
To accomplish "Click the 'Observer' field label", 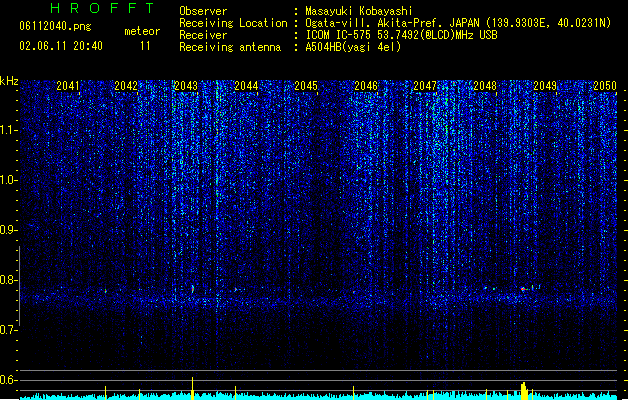I will click(203, 11).
